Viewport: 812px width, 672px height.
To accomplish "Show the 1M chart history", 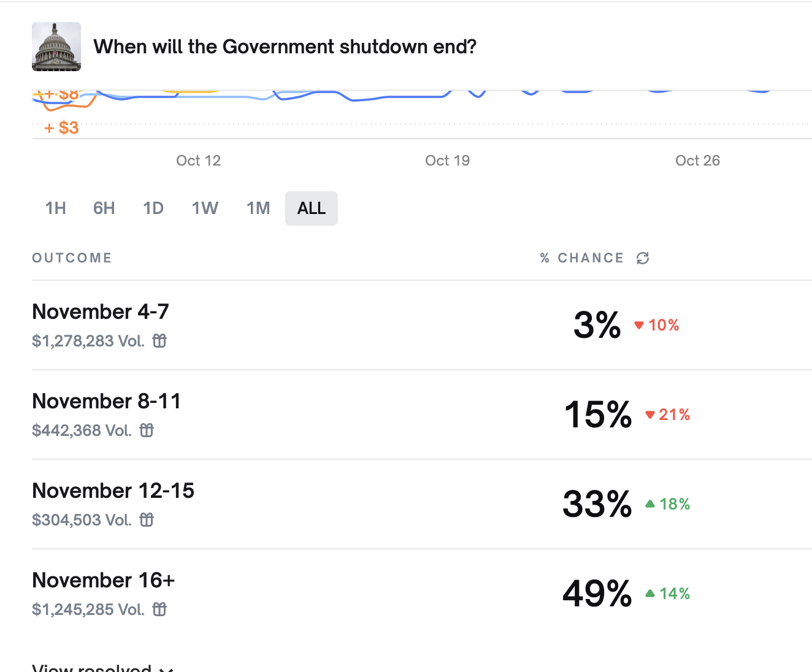I will coord(258,208).
